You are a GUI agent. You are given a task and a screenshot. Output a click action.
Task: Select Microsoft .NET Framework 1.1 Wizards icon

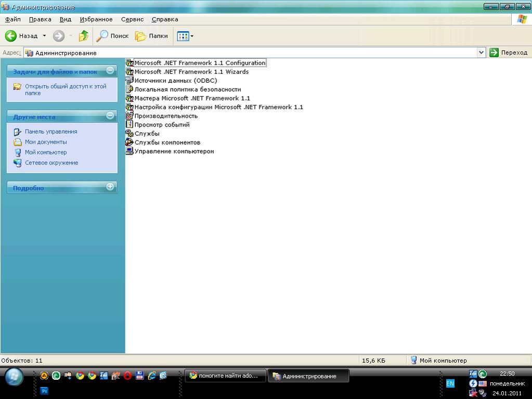[129, 72]
